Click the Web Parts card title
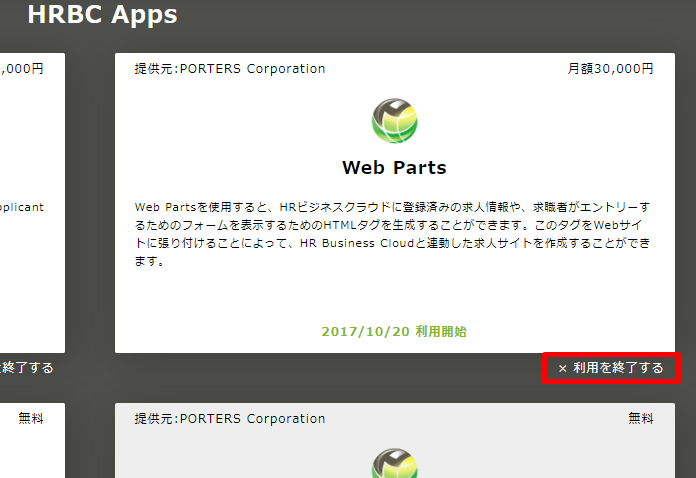The image size is (696, 478). tap(394, 168)
